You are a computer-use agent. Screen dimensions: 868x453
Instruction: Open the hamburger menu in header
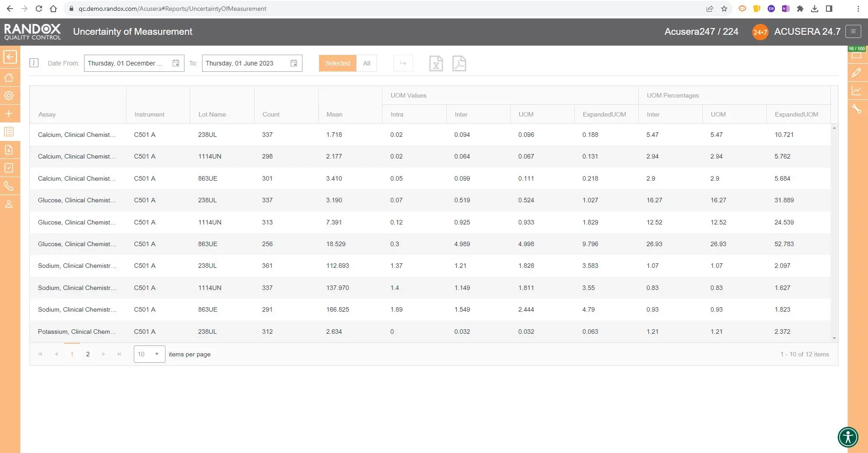click(x=853, y=32)
